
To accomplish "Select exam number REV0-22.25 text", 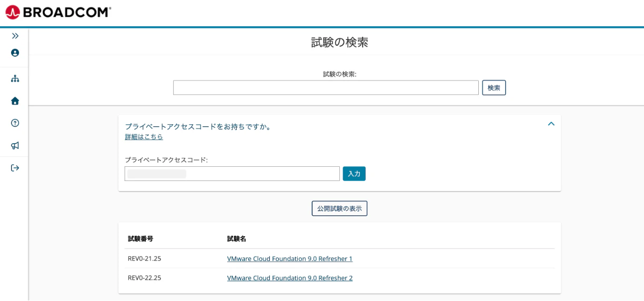I will (145, 278).
